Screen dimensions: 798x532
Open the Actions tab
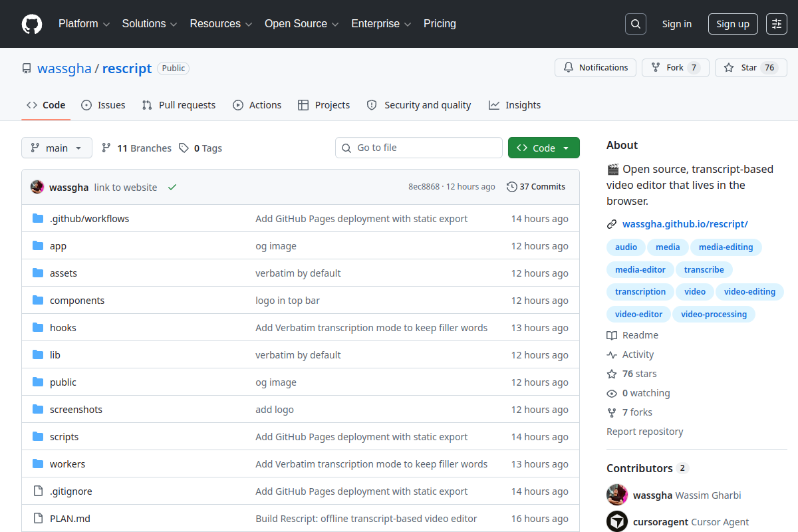[x=257, y=105]
